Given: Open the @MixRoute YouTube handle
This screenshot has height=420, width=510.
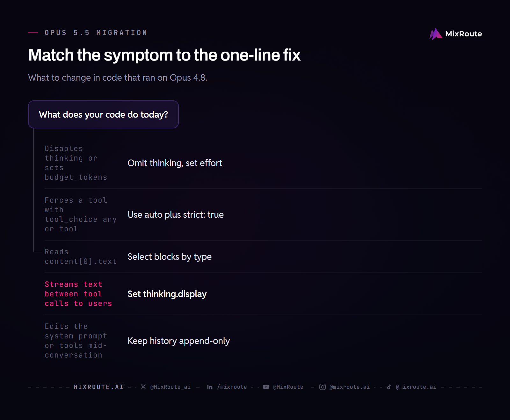Looking at the screenshot, I should pos(288,387).
